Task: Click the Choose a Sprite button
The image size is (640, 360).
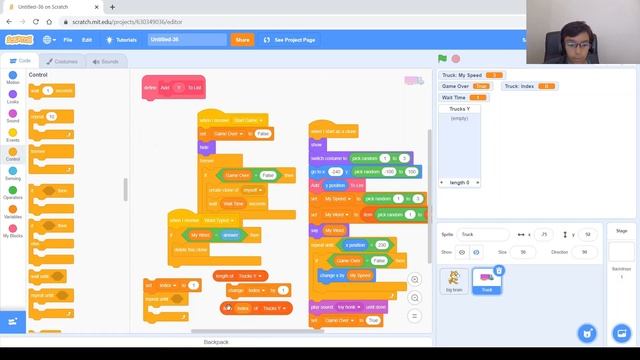Action: click(587, 333)
